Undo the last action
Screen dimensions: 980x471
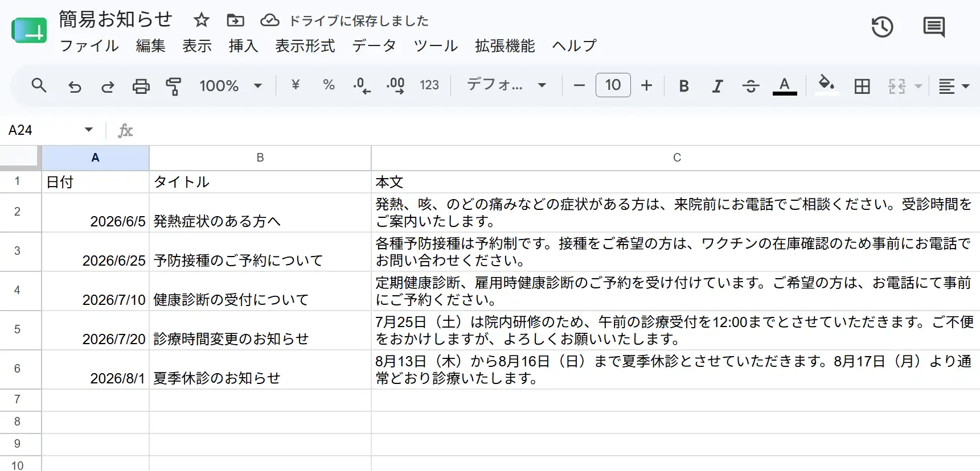point(75,86)
